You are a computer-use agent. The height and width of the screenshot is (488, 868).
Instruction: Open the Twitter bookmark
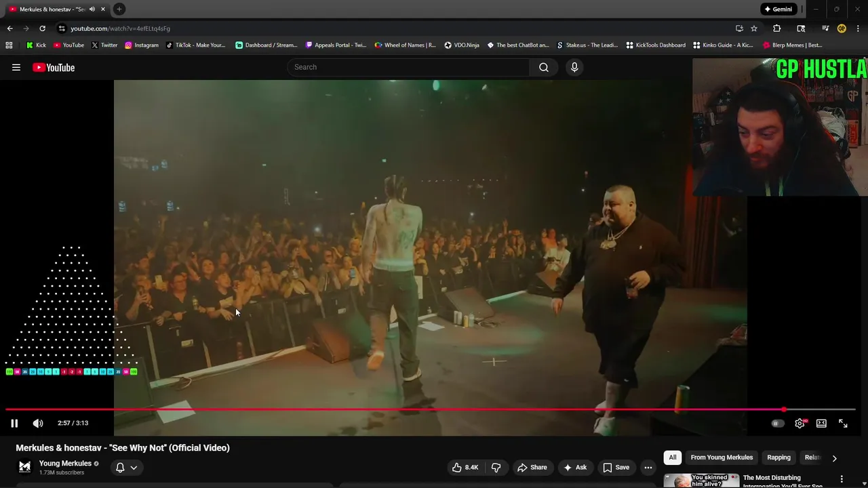(104, 45)
